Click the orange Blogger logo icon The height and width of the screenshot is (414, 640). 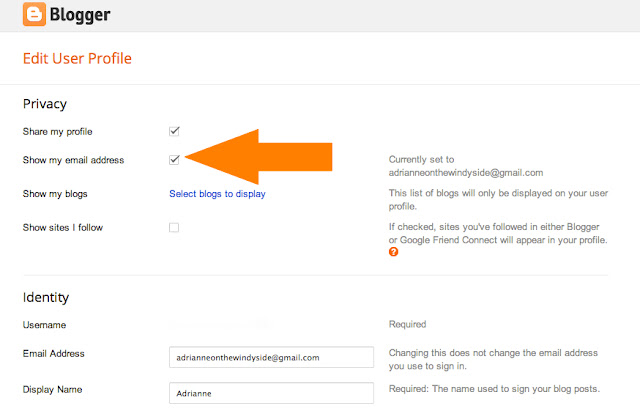point(34,14)
